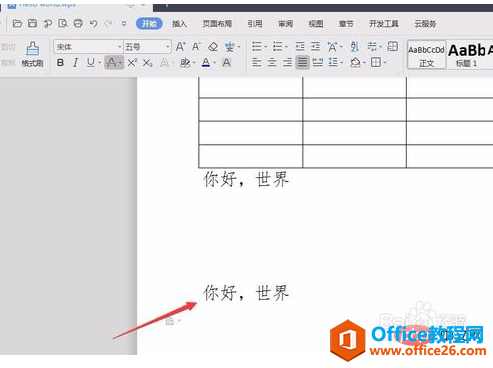Click the character shading A icon
Image resolution: width=493 pixels, height=368 pixels.
coord(226,62)
